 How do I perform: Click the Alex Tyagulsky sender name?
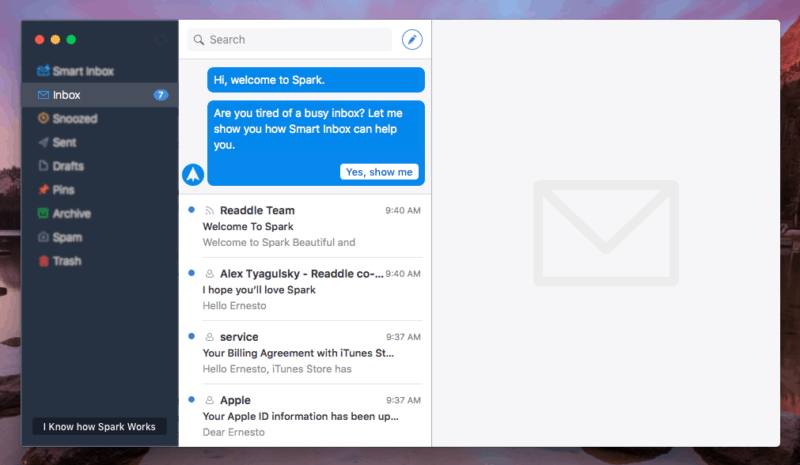(302, 274)
